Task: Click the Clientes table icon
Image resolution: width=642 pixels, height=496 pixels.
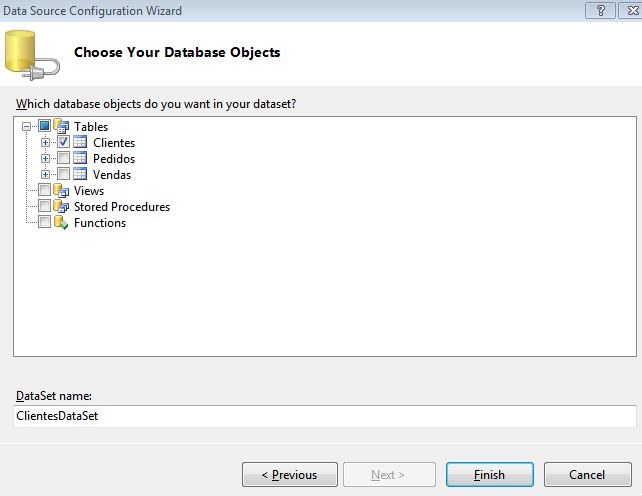Action: [80, 143]
